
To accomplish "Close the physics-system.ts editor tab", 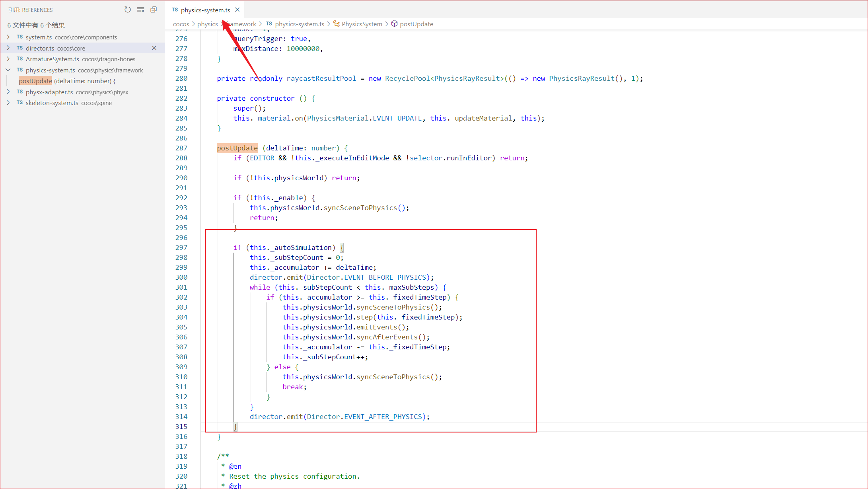I will tap(237, 10).
